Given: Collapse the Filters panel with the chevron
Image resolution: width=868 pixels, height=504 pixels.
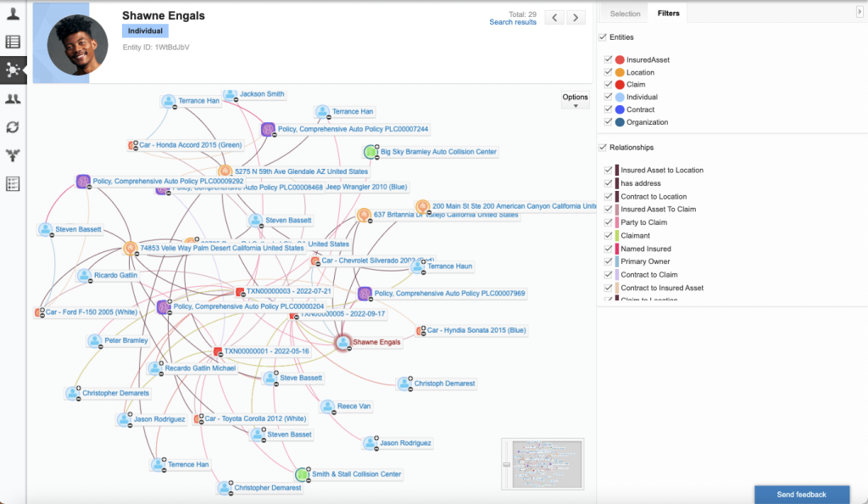Looking at the screenshot, I should tap(859, 13).
